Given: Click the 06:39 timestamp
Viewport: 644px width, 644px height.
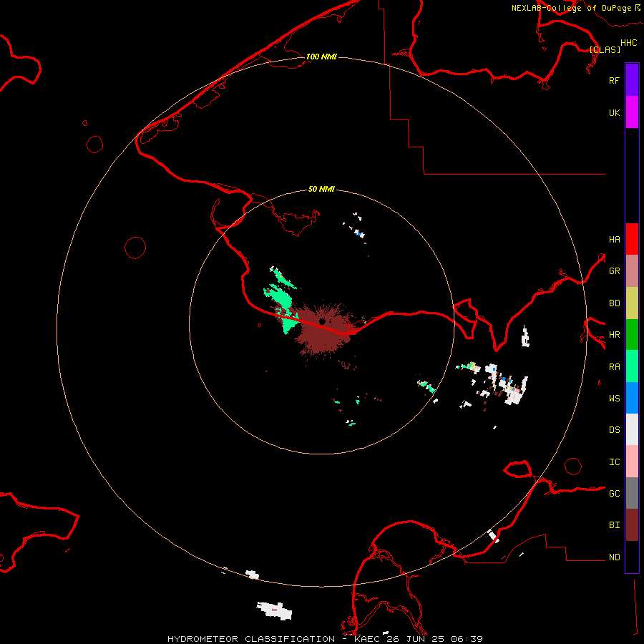Looking at the screenshot, I should 467,639.
